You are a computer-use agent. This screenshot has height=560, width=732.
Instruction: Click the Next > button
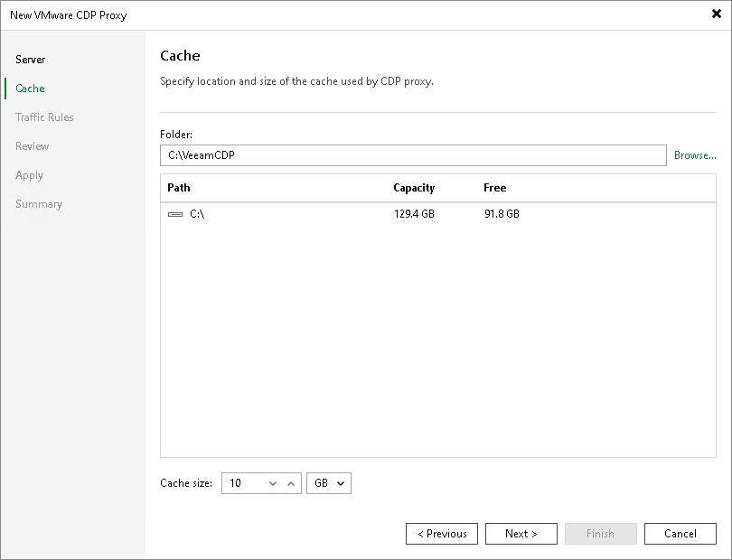click(521, 534)
